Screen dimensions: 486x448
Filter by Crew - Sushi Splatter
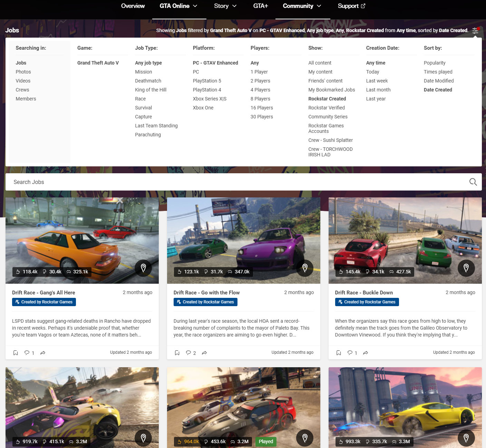click(330, 140)
